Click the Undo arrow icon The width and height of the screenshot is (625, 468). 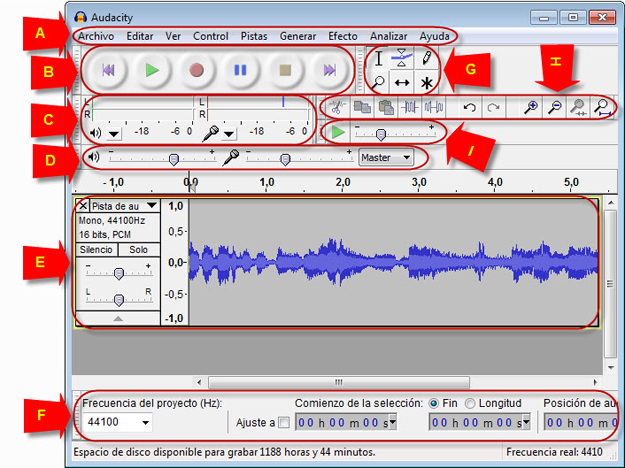pyautogui.click(x=470, y=107)
